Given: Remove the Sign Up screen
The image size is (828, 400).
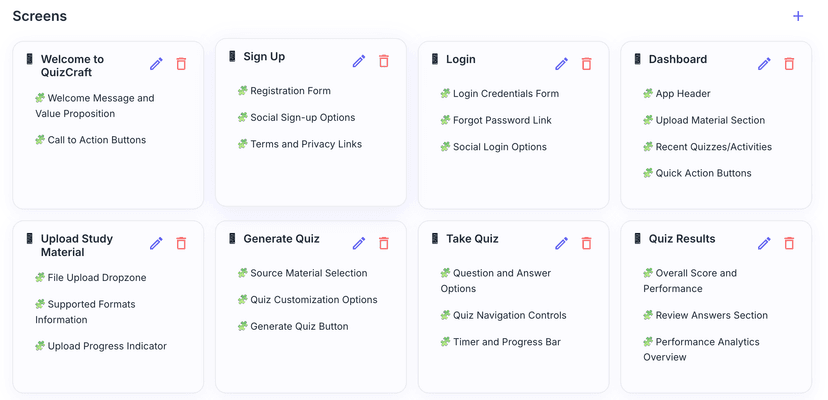Looking at the screenshot, I should pos(384,61).
